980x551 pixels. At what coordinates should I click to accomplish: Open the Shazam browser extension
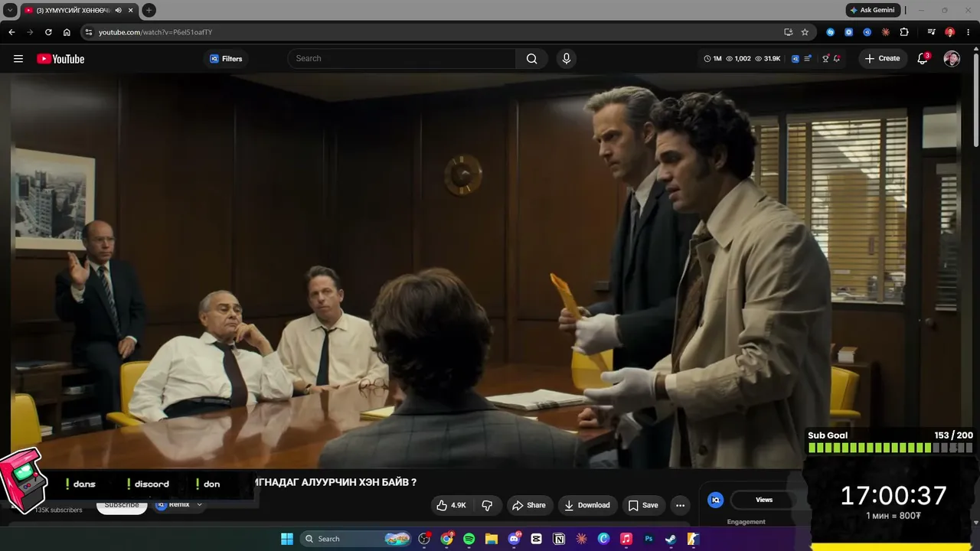click(x=831, y=32)
